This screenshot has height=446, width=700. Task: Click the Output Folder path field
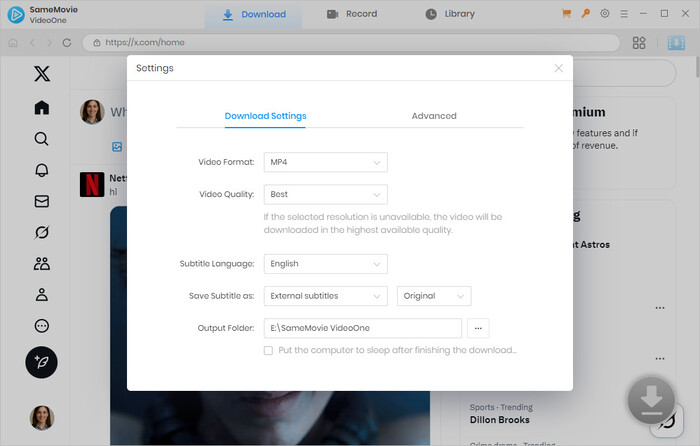362,328
